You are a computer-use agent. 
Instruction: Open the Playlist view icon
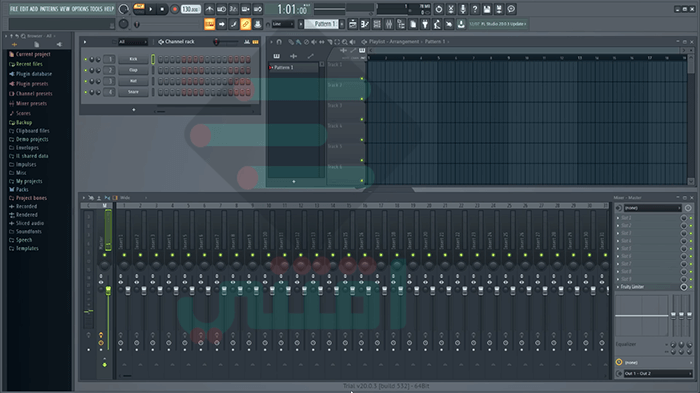[352, 24]
